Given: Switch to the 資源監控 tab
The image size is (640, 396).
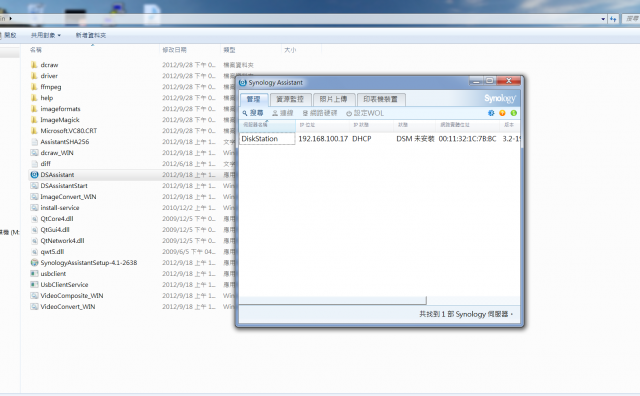Looking at the screenshot, I should (290, 99).
